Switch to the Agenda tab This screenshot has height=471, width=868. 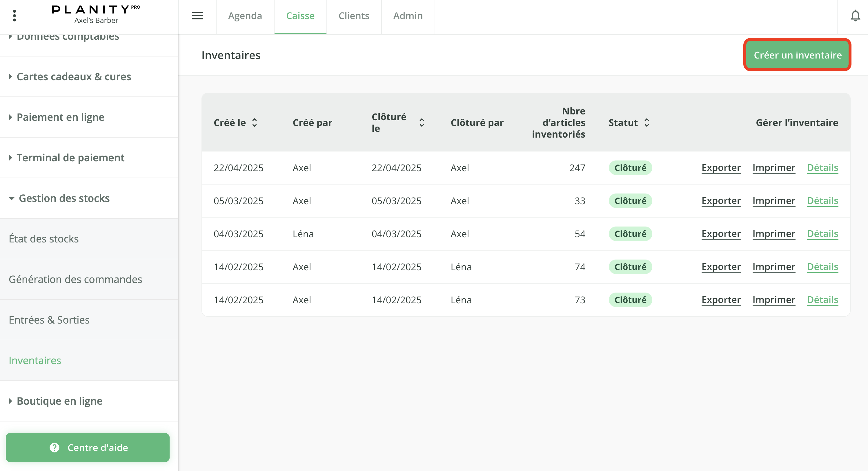pos(245,16)
